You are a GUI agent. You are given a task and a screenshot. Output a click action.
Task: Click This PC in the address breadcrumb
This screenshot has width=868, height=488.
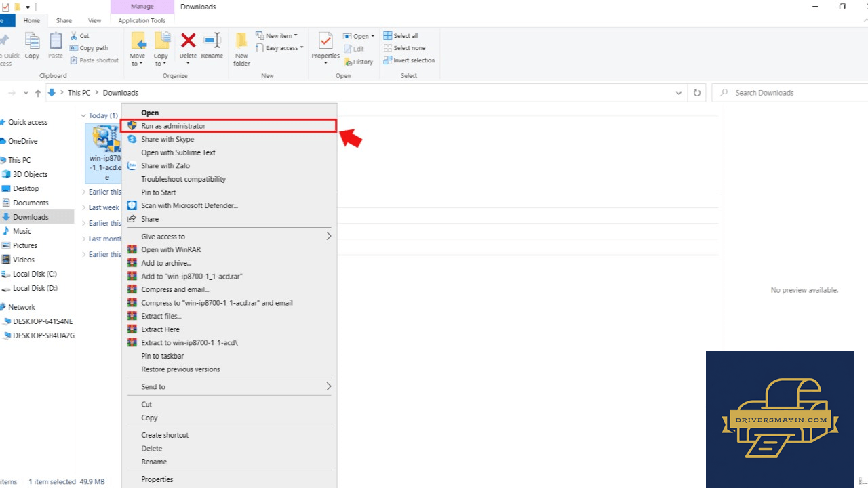79,93
